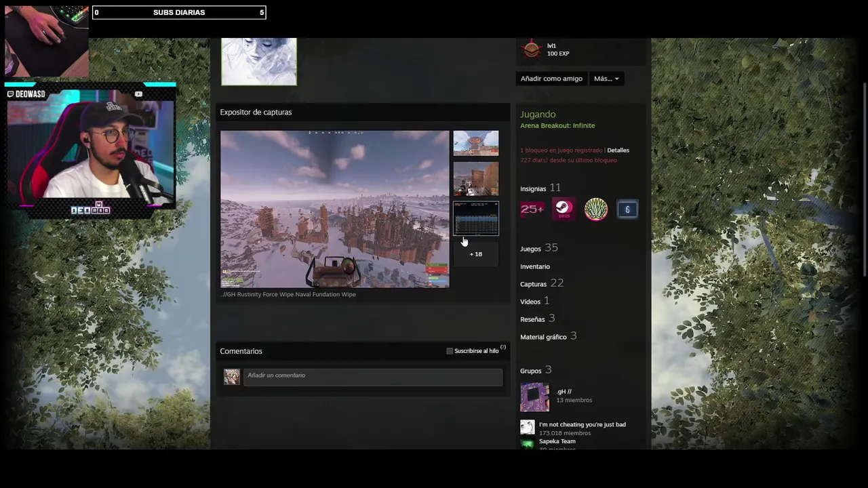868x488 pixels.
Task: Click the Sapeka Team group avatar
Action: 527,443
